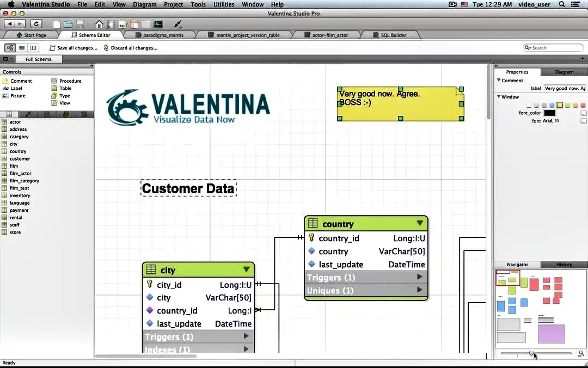Collapse the Comment section in Properties
The width and height of the screenshot is (588, 368).
tap(499, 80)
